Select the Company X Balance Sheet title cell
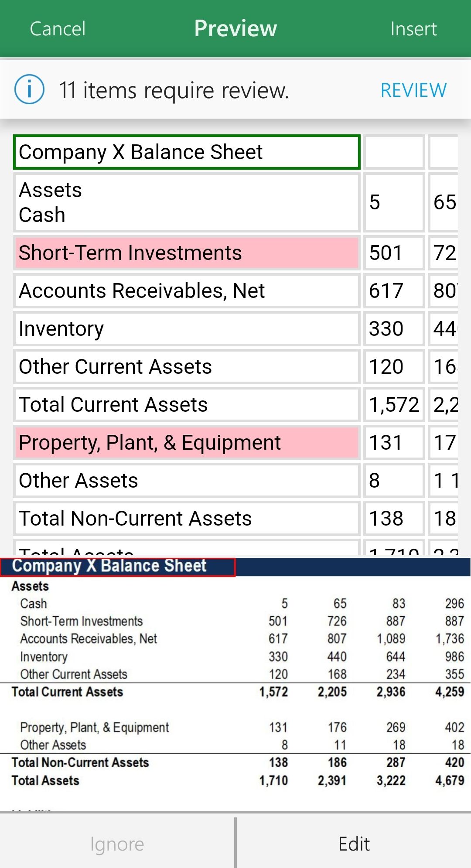The width and height of the screenshot is (471, 868). tap(186, 152)
